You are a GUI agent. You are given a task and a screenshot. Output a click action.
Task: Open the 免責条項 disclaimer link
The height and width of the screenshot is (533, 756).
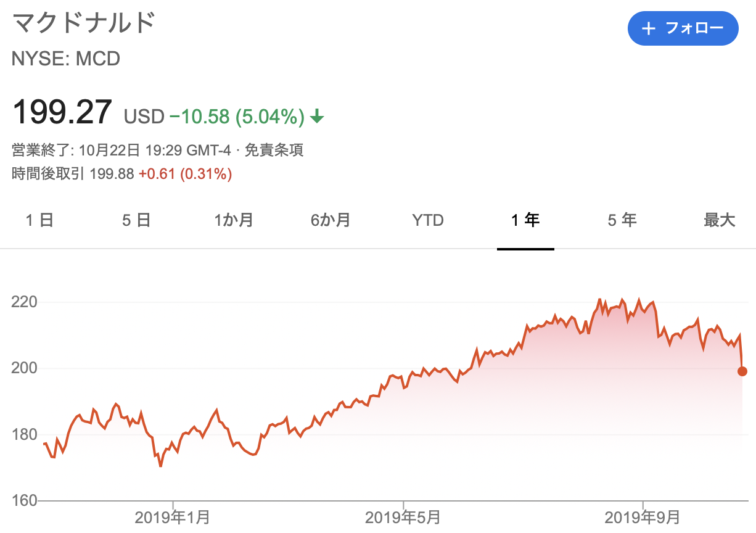point(274,150)
